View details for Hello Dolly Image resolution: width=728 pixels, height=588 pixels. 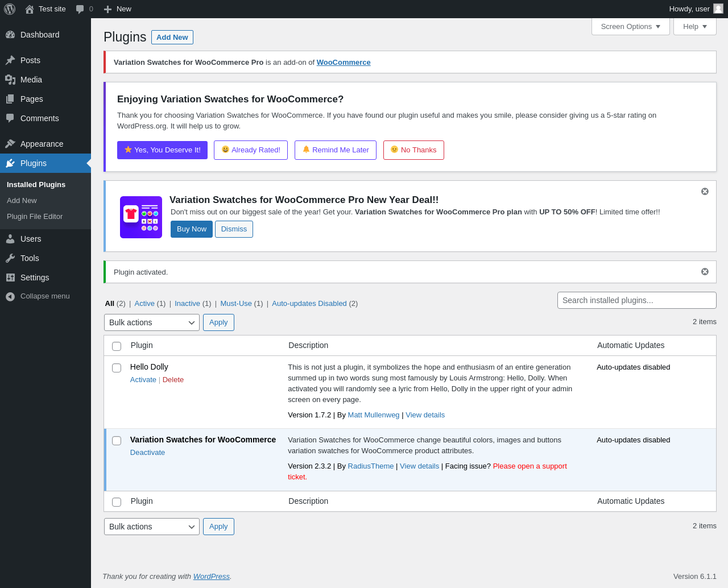pos(425,415)
